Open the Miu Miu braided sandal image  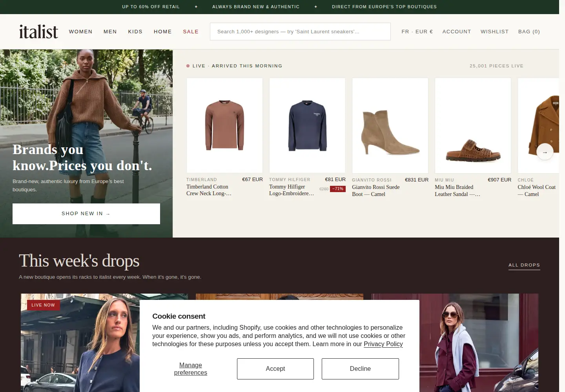pyautogui.click(x=473, y=125)
